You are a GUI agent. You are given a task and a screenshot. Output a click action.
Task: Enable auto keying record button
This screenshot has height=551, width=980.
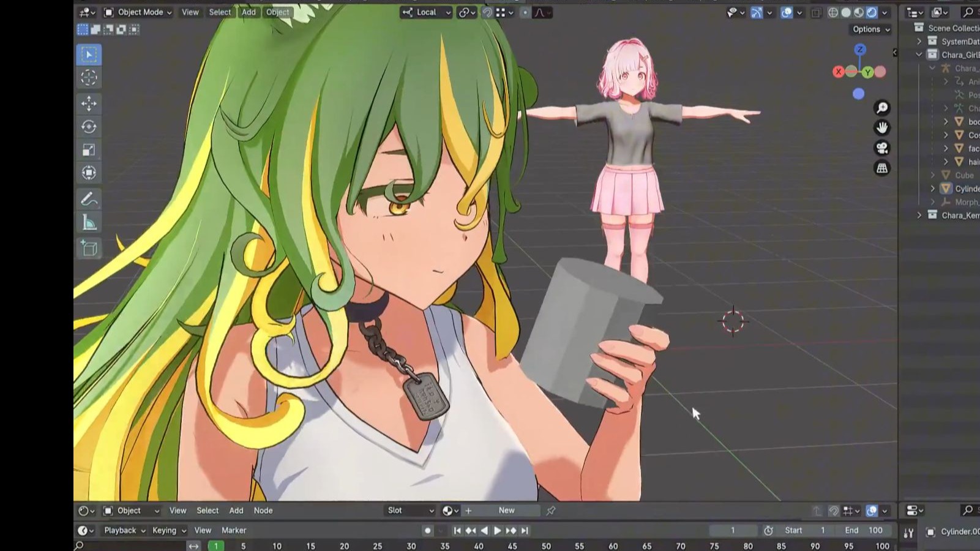click(x=427, y=531)
